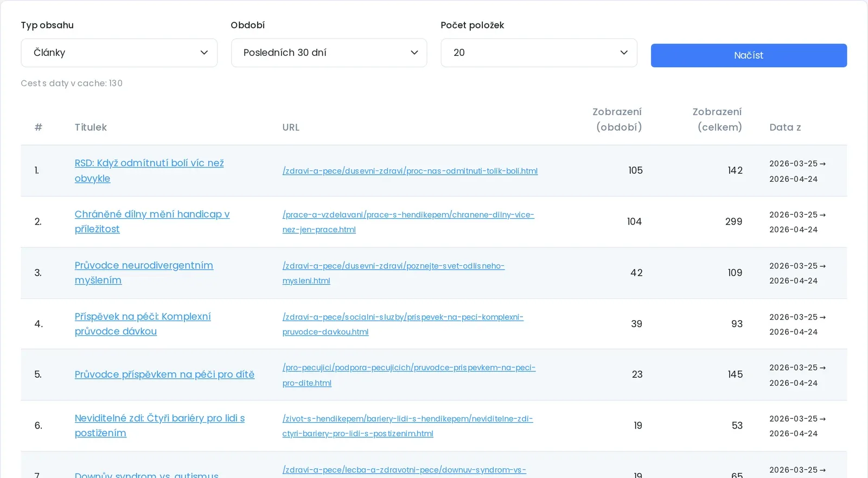868x478 pixels.
Task: Open the Typ obsahu dropdown showing Články
Action: point(119,53)
